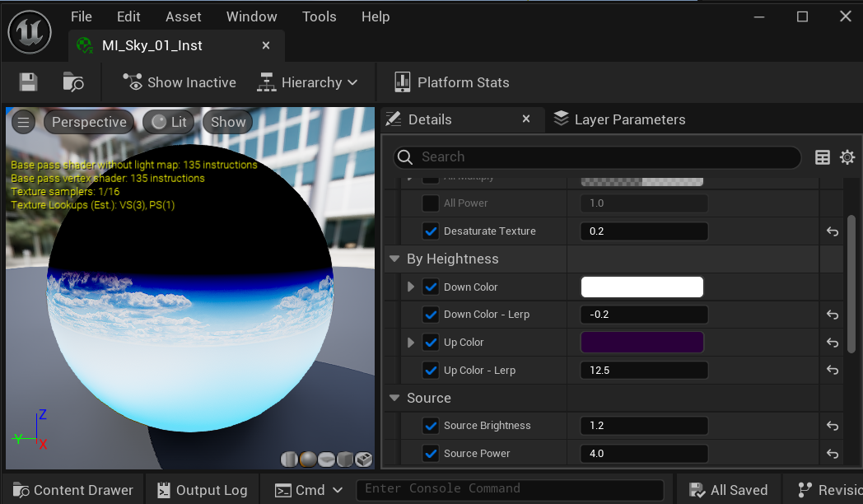Viewport: 863px width, 504px height.
Task: Switch to Layer Parameters tab
Action: click(x=619, y=119)
